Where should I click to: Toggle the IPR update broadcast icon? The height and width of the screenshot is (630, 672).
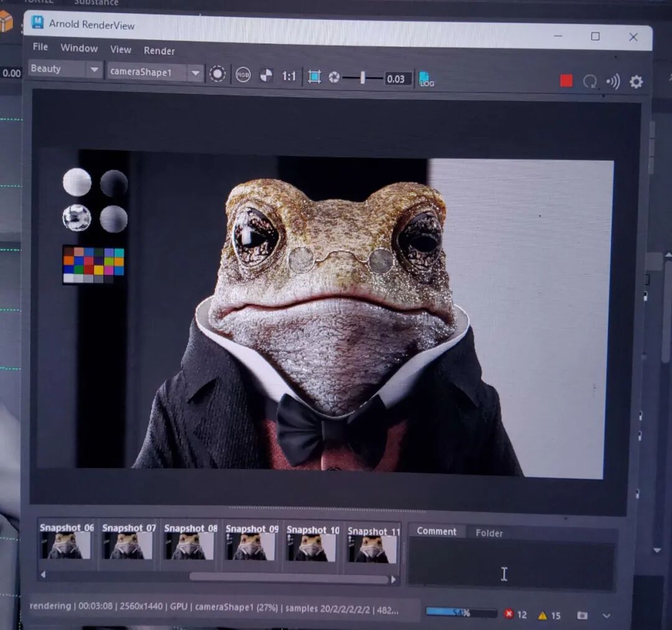coord(614,81)
